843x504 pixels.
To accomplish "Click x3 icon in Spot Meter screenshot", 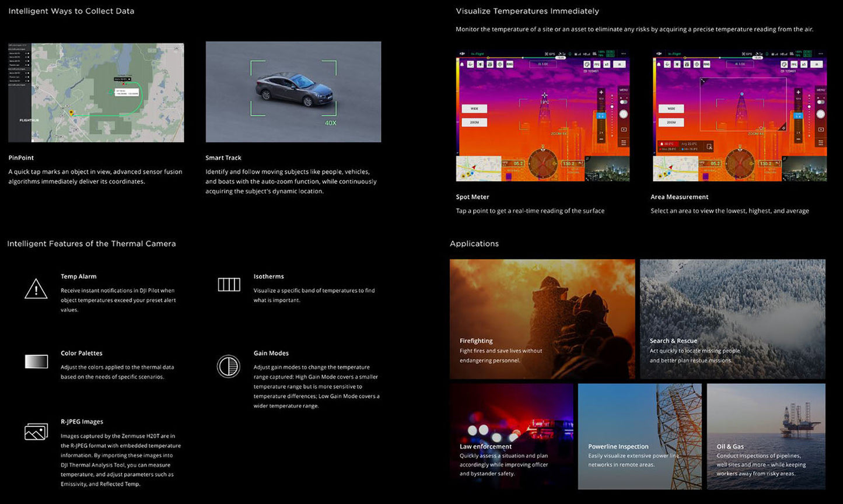I will [607, 64].
